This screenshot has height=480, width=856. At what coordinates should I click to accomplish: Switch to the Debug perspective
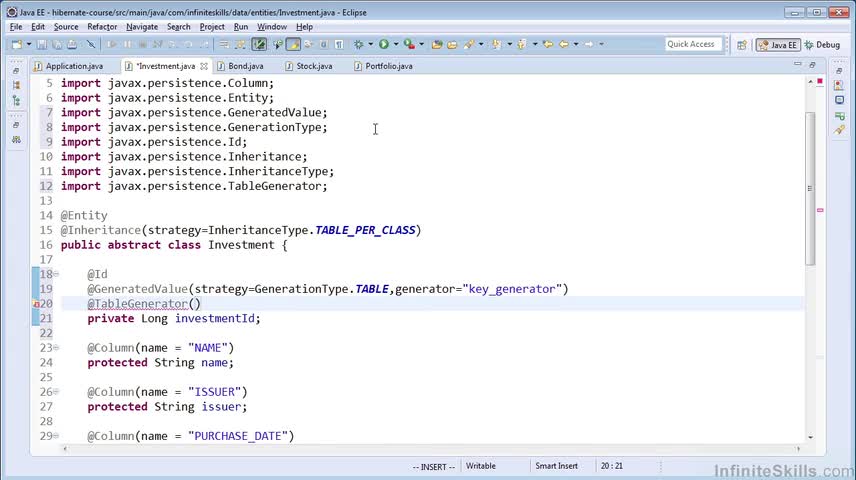(822, 45)
